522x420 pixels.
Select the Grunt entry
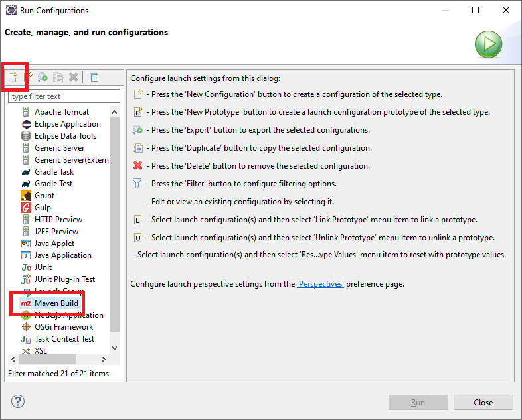[44, 196]
